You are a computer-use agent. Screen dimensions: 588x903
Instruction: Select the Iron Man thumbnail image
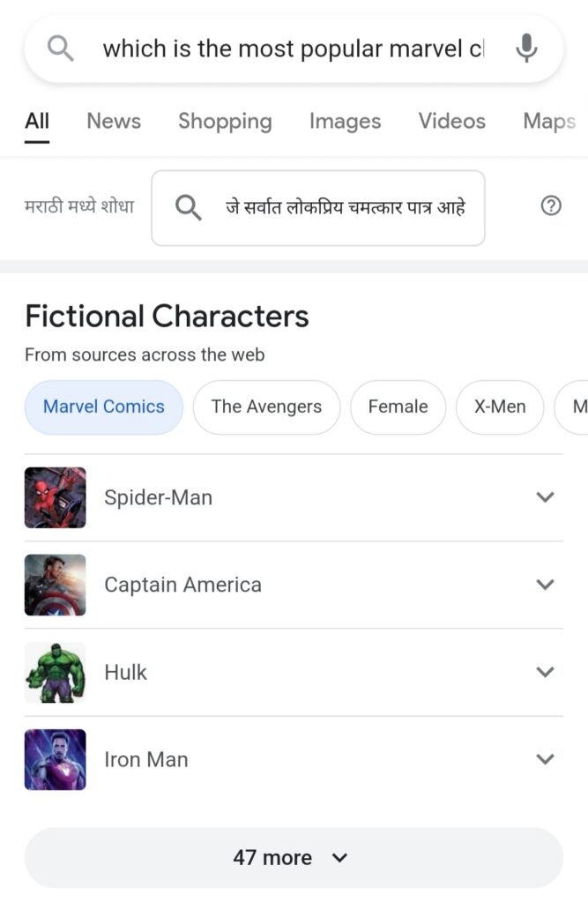pyautogui.click(x=56, y=759)
